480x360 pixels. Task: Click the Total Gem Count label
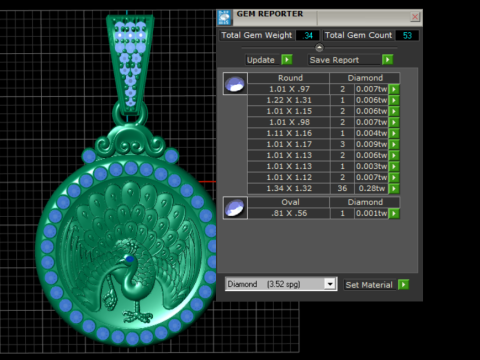358,35
